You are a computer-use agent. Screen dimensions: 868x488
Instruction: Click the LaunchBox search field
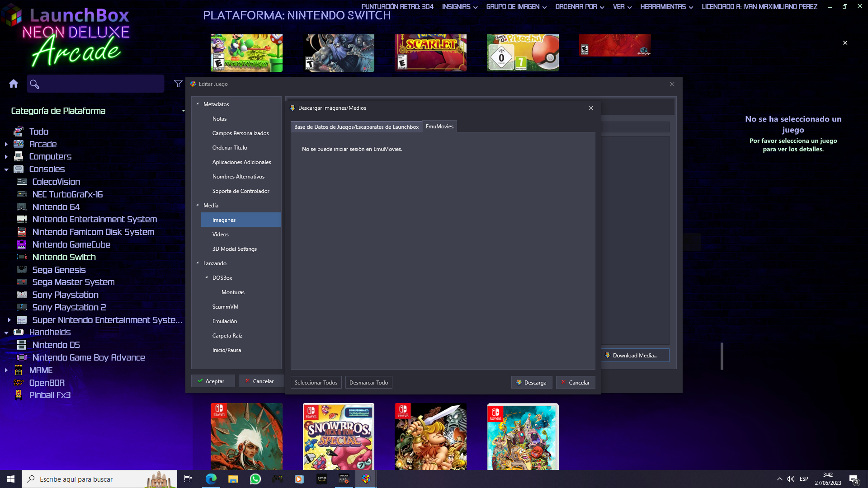(x=95, y=84)
